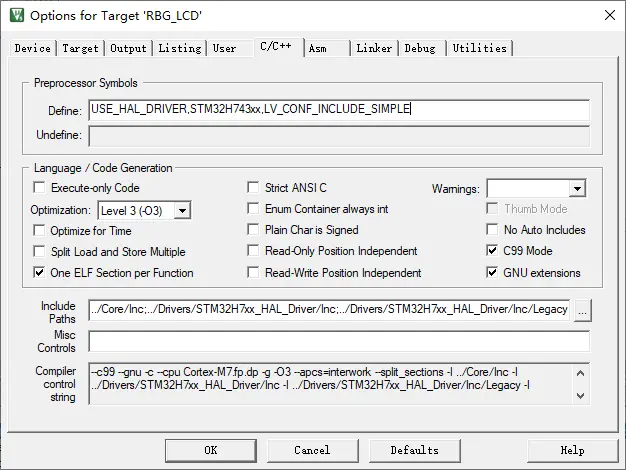The width and height of the screenshot is (626, 470).
Task: Click the Compiler control string box
Action: click(x=339, y=384)
